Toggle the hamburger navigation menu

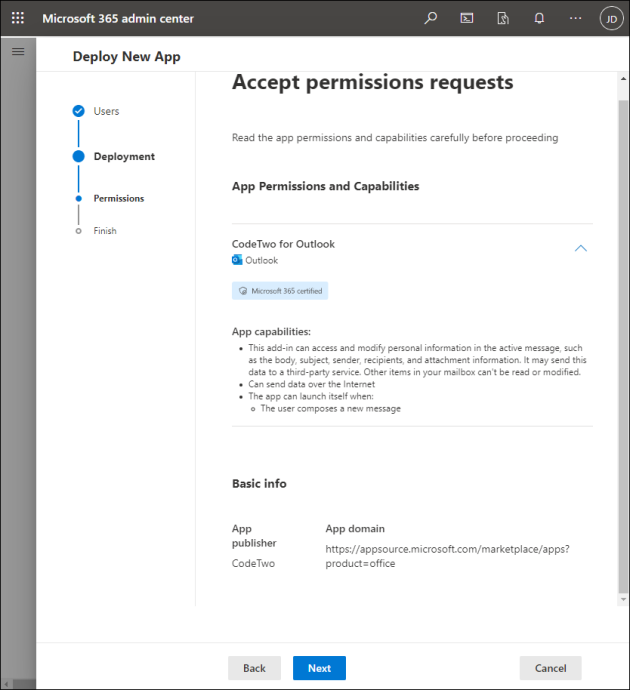[18, 51]
